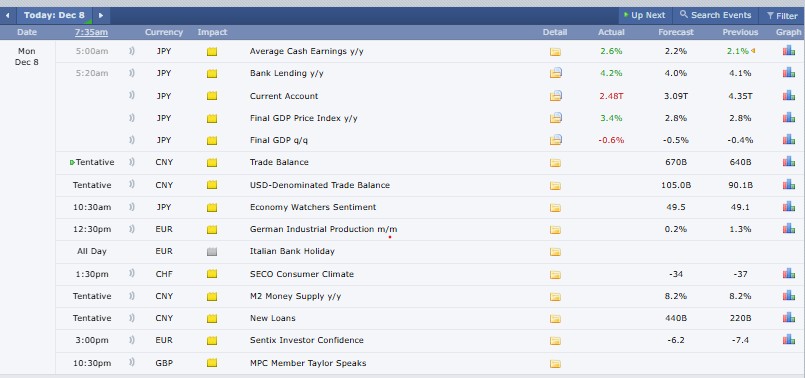Screen dimensions: 805x378
Task: Show graph for Sentix Investor Confidence
Action: click(x=789, y=339)
